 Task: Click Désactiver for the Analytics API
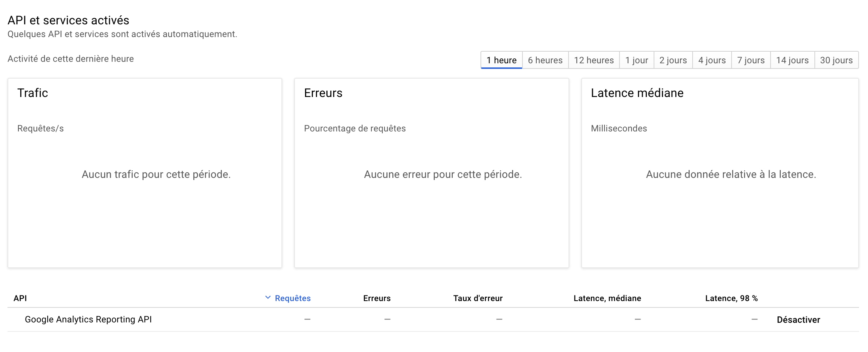pyautogui.click(x=798, y=320)
